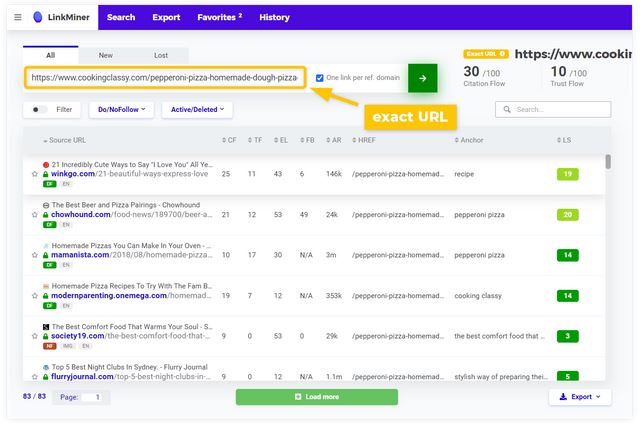The height and width of the screenshot is (426, 640).
Task: Sort by LS column
Action: (564, 140)
